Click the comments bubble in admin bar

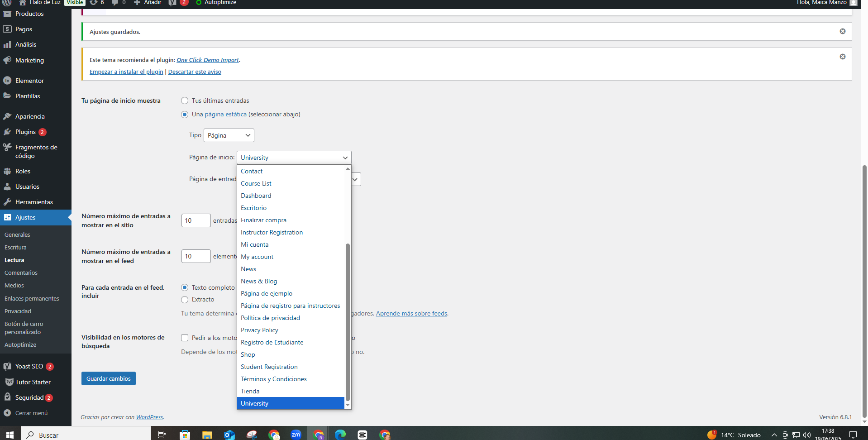pyautogui.click(x=115, y=3)
